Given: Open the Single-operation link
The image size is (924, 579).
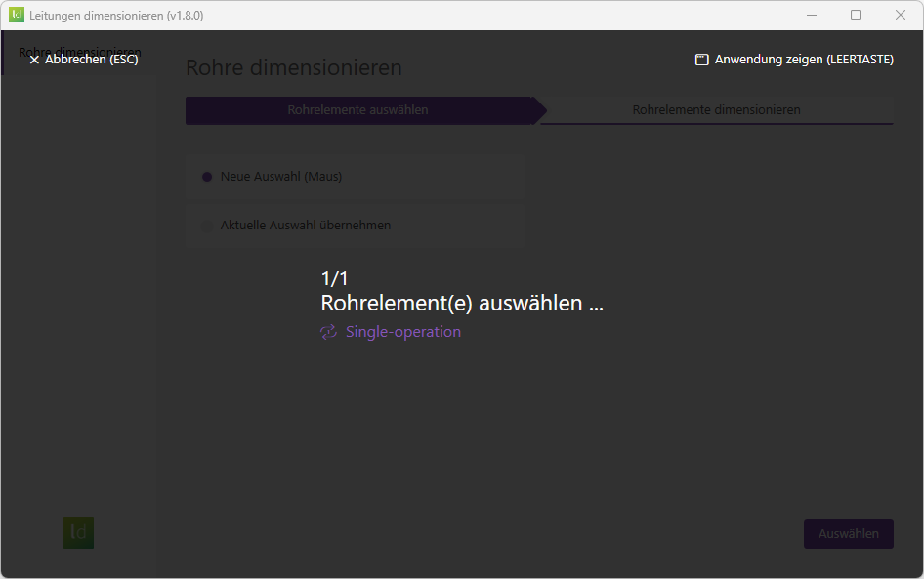Looking at the screenshot, I should click(x=403, y=332).
